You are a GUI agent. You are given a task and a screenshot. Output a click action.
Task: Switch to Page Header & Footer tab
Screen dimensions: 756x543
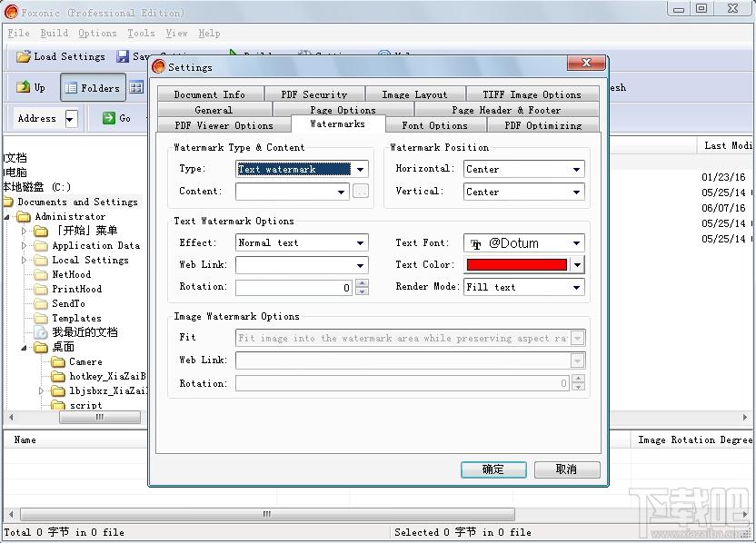click(x=506, y=109)
